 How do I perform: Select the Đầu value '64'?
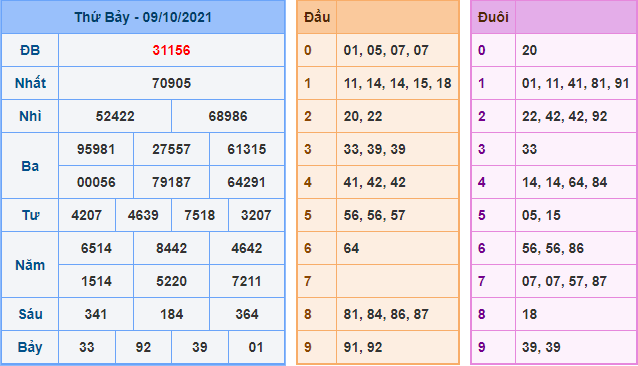coord(352,248)
